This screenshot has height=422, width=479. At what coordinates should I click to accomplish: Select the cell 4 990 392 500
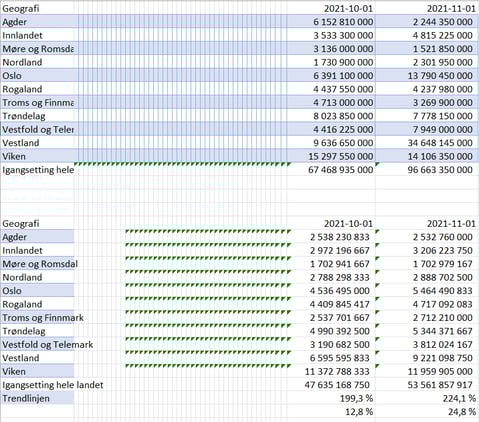click(340, 331)
